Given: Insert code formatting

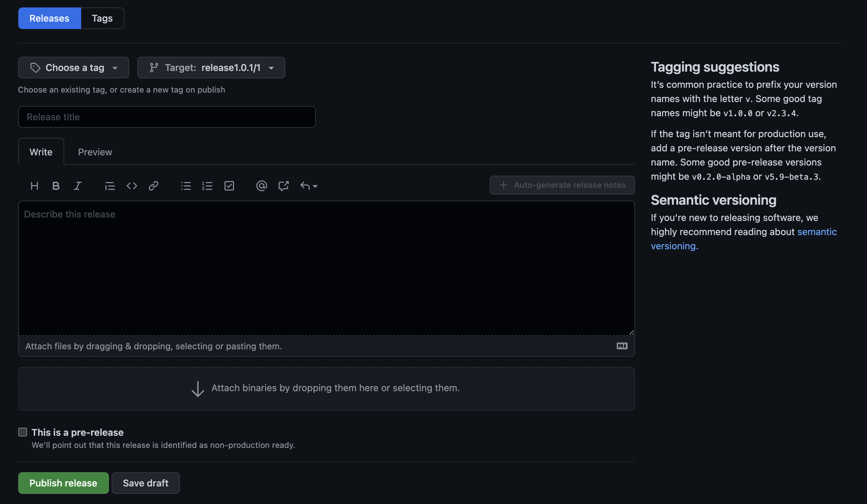Looking at the screenshot, I should [132, 186].
